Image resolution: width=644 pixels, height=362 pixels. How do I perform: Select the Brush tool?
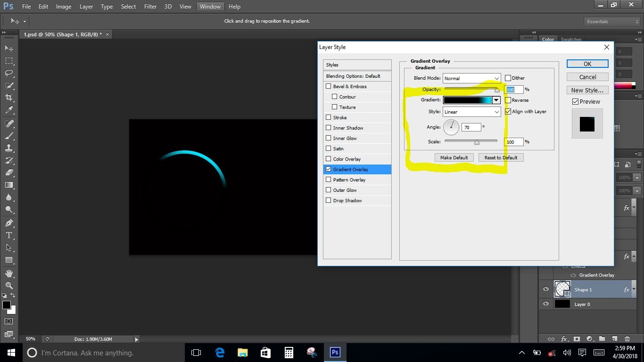pyautogui.click(x=9, y=135)
